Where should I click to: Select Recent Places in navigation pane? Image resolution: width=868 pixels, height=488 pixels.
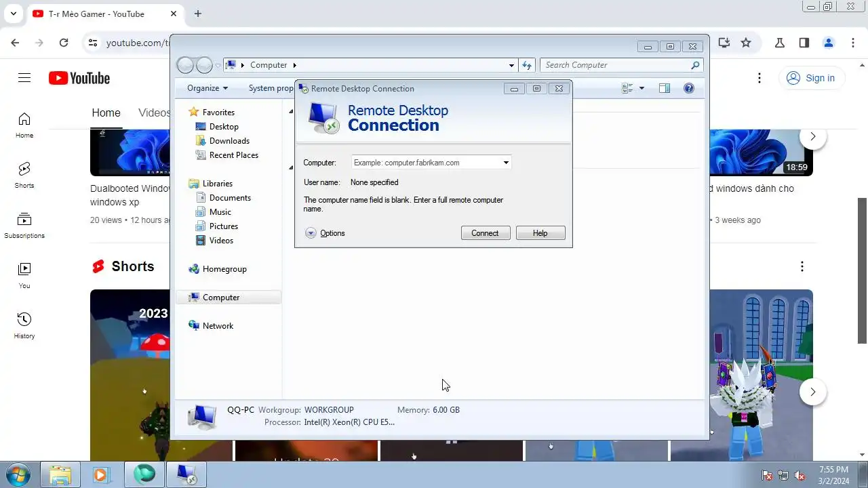233,155
